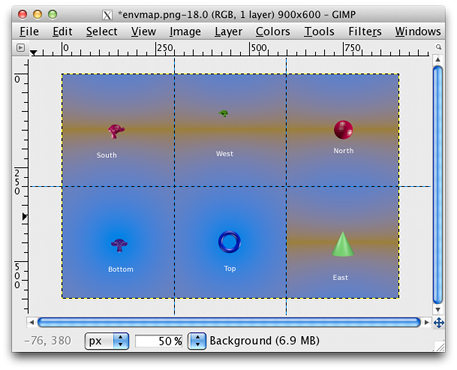Open the Tools menu
The width and height of the screenshot is (457, 370).
click(x=319, y=31)
